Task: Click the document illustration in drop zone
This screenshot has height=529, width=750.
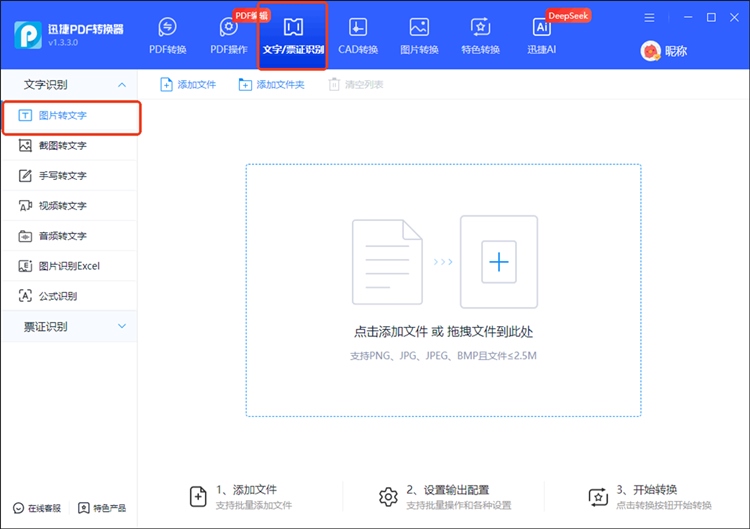Action: pos(387,262)
